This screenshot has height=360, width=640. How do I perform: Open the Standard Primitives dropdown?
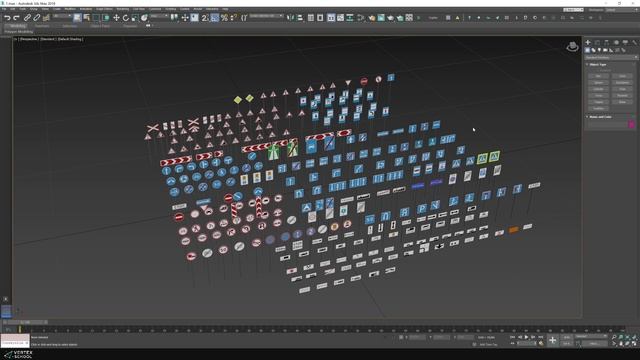611,58
